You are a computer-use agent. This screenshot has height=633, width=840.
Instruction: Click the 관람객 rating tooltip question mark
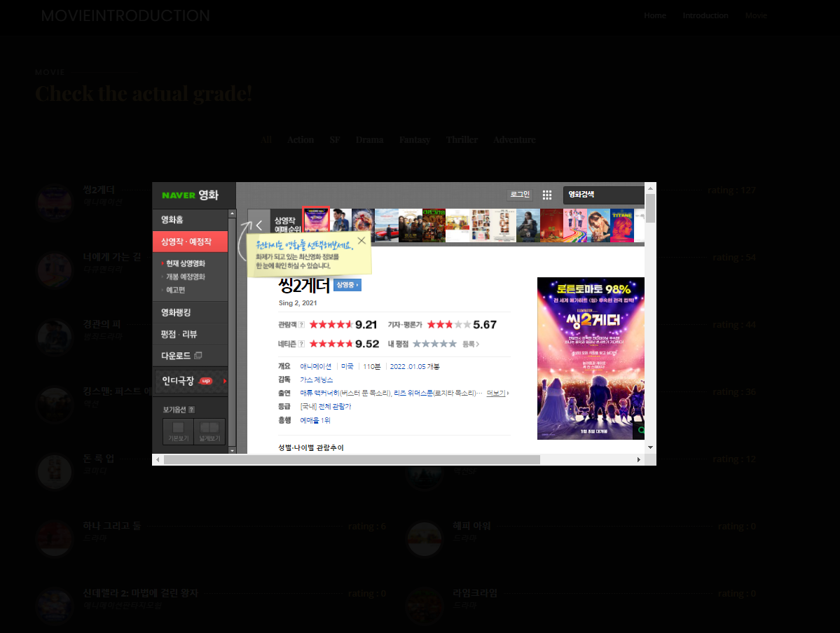[x=301, y=325]
